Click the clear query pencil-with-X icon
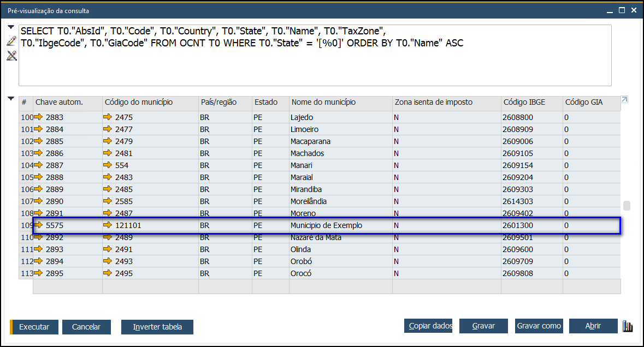Screen dimensions: 644x347 tap(11, 56)
